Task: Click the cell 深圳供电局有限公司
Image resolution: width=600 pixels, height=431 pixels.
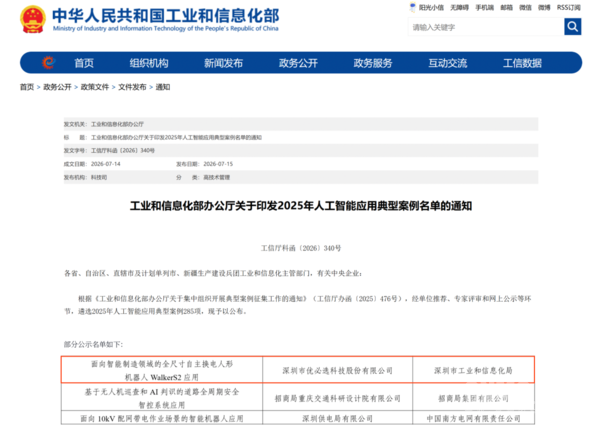Action: [x=338, y=418]
